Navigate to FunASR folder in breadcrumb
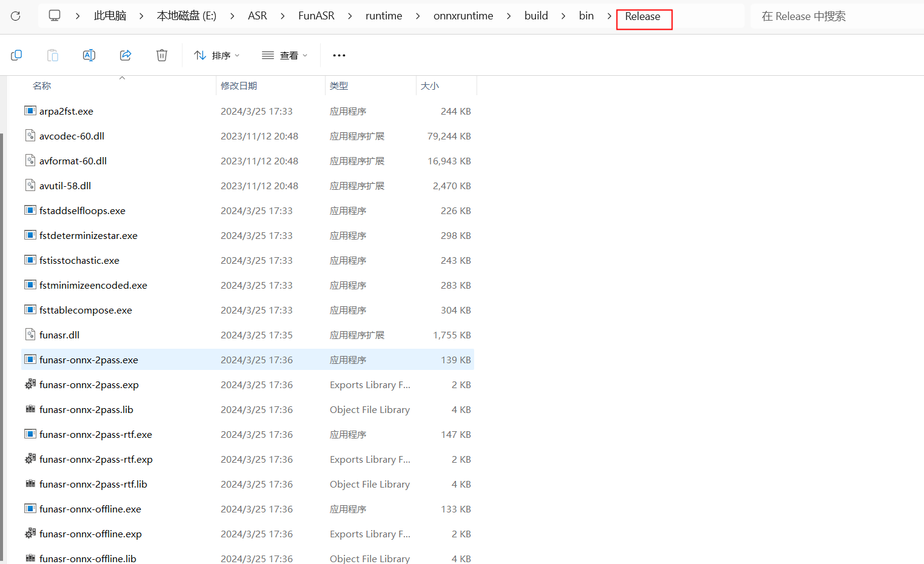The height and width of the screenshot is (564, 924). 316,16
